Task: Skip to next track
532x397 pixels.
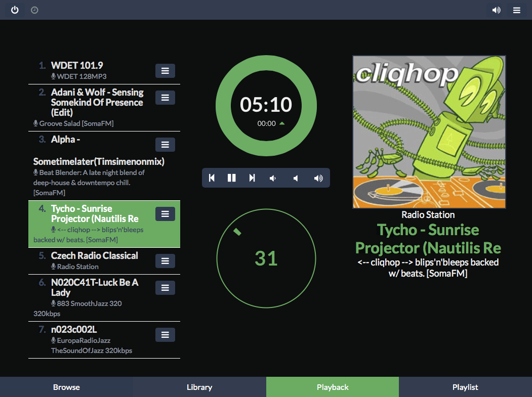Action: tap(252, 178)
